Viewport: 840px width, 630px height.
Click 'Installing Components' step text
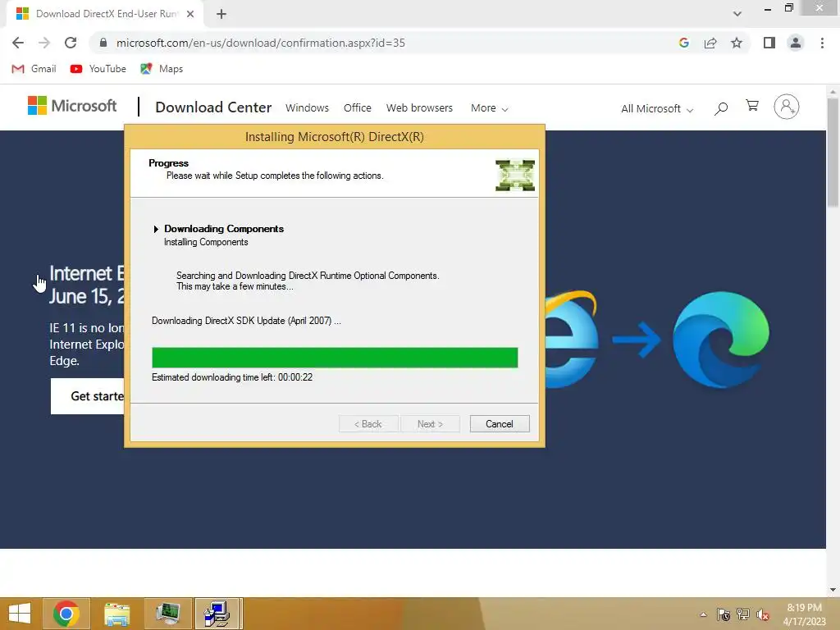click(206, 242)
